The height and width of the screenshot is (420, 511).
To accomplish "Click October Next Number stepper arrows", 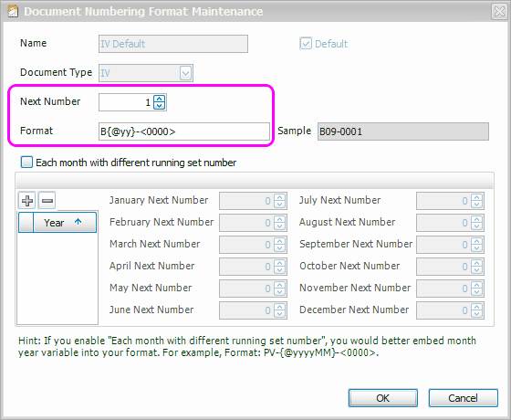I will [476, 267].
